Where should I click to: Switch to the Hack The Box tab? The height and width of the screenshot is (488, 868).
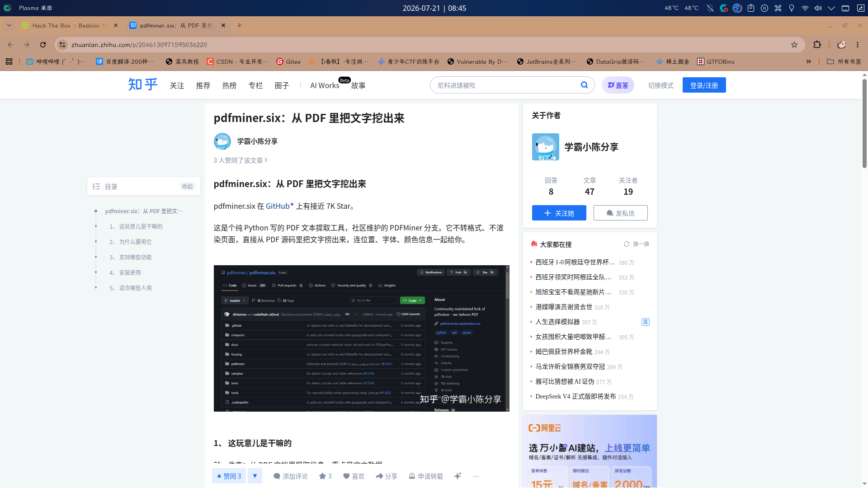pos(70,25)
